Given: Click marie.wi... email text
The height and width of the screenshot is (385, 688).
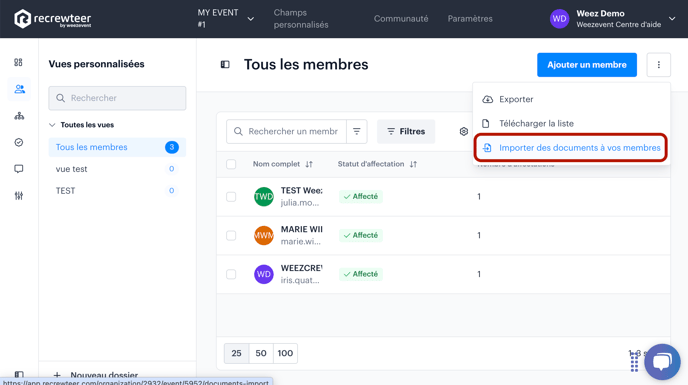Looking at the screenshot, I should (x=301, y=241).
